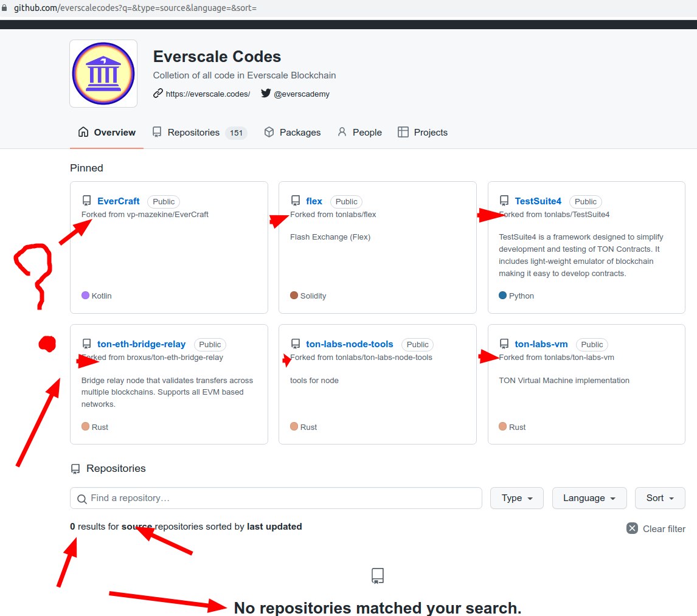697x616 pixels.
Task: Expand the Language filter dropdown
Action: (589, 498)
